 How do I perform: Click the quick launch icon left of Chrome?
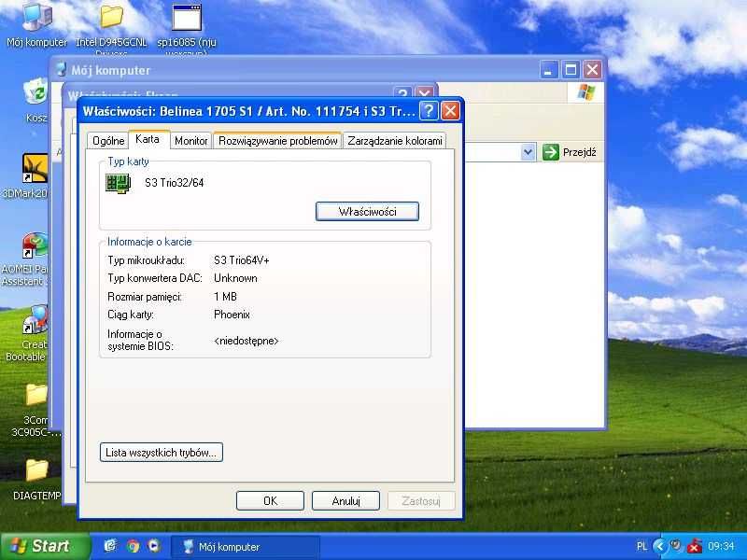(x=111, y=546)
